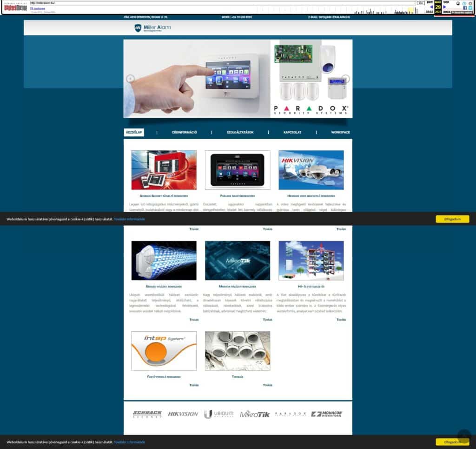Select the KAPCSOLAT menu item
This screenshot has height=449, width=476.
(x=292, y=133)
